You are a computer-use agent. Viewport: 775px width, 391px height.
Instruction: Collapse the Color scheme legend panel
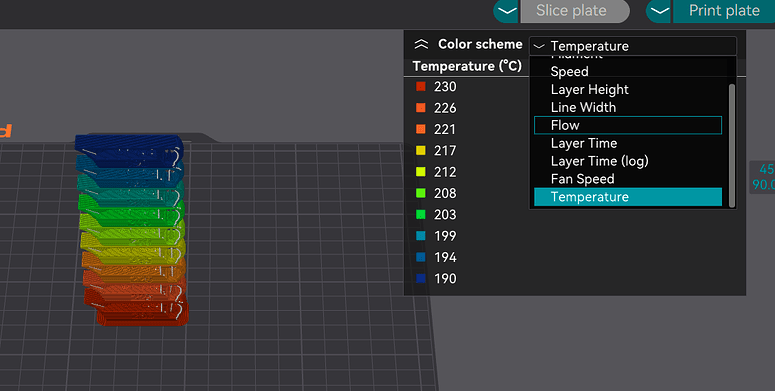click(x=421, y=44)
